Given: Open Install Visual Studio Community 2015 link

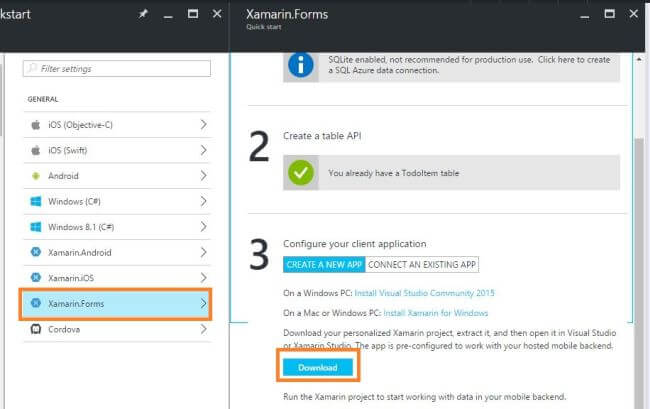Looking at the screenshot, I should tap(424, 293).
